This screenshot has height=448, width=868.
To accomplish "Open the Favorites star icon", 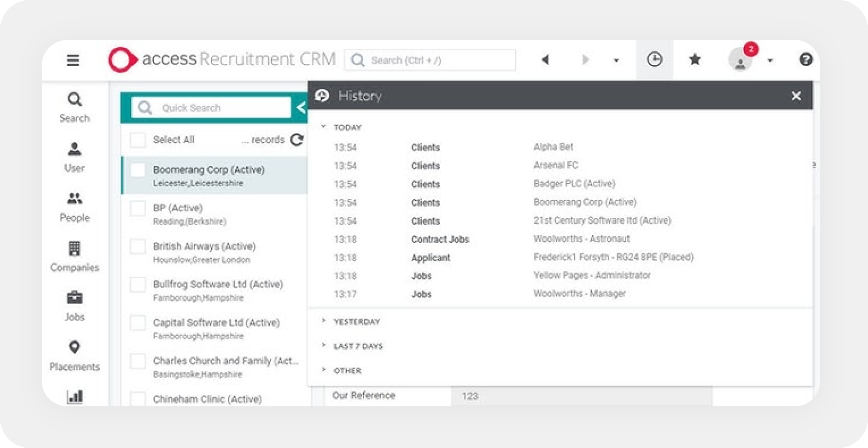I will click(694, 60).
